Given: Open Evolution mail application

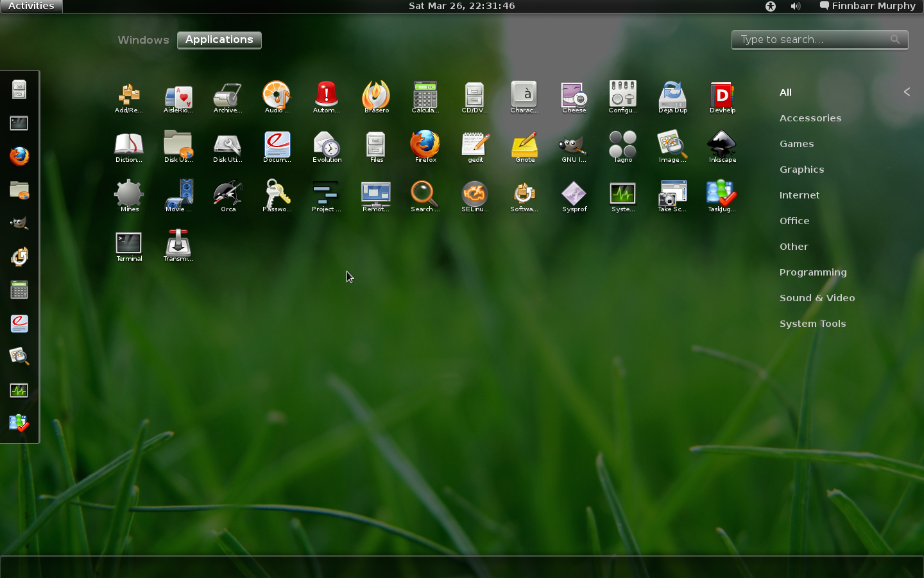Looking at the screenshot, I should (327, 146).
